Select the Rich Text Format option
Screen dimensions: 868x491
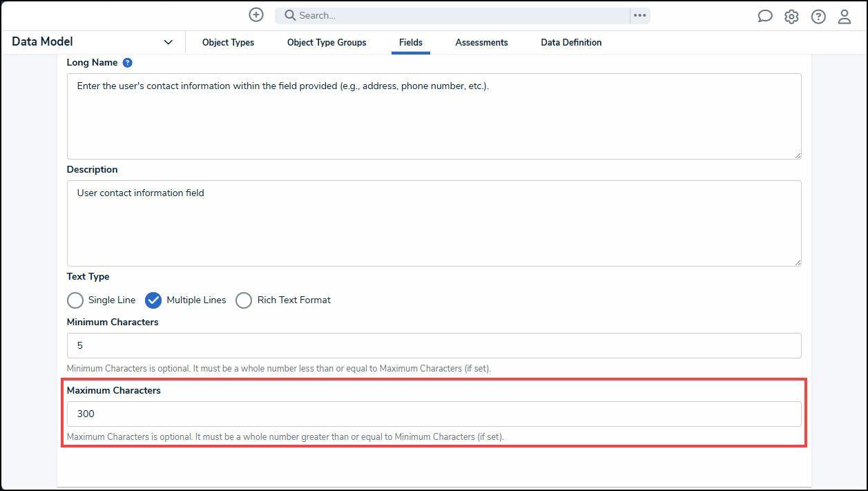[244, 300]
